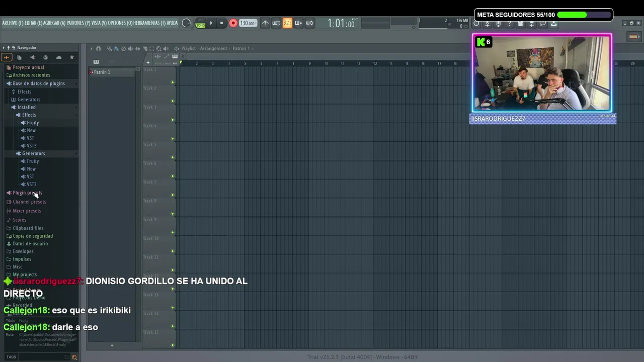This screenshot has width=644, height=362.
Task: Click the 1:01:00 time display
Action: (x=342, y=23)
